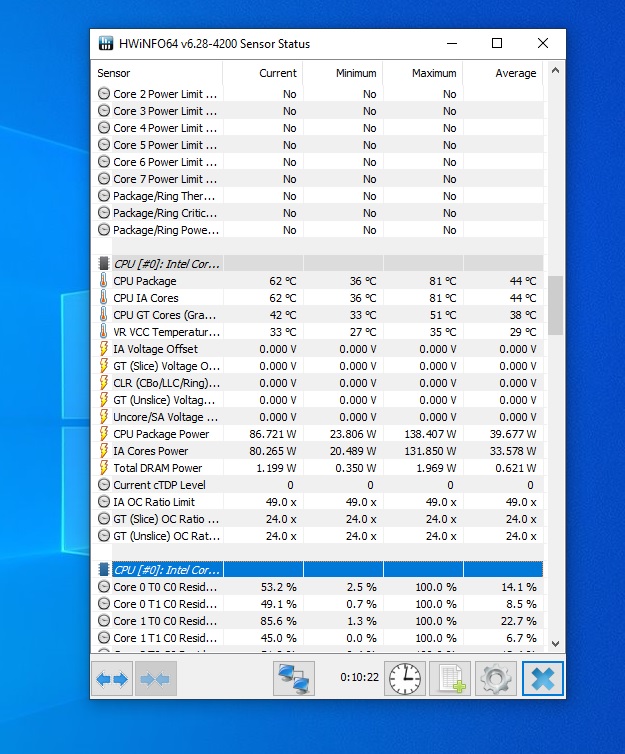The height and width of the screenshot is (754, 625).
Task: Click the Minimum column header
Action: [343, 73]
